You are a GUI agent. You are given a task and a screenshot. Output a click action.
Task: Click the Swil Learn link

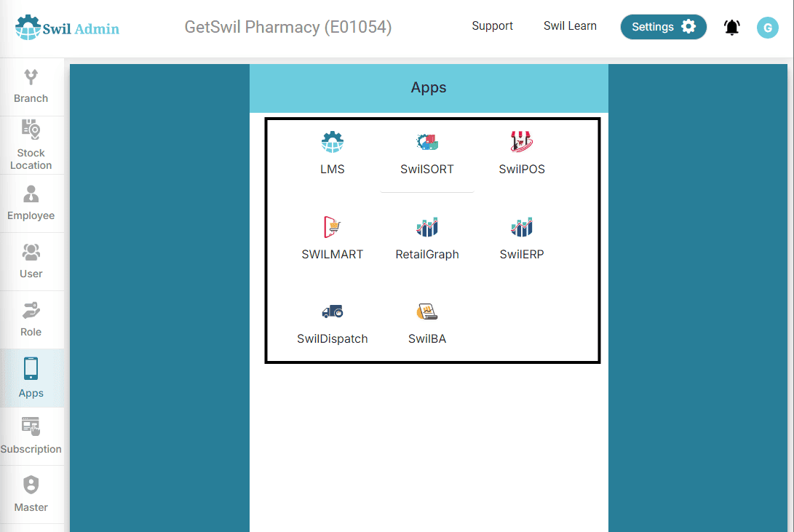(x=570, y=26)
